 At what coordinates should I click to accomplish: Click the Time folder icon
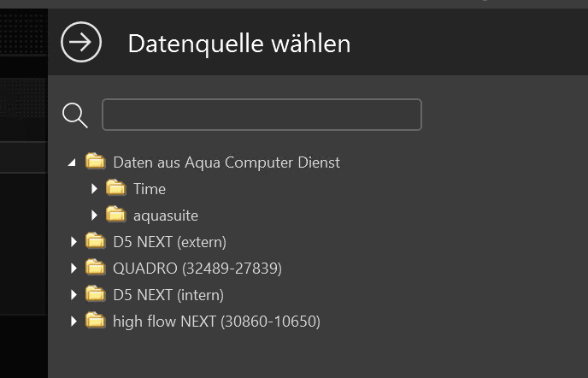[x=116, y=187]
